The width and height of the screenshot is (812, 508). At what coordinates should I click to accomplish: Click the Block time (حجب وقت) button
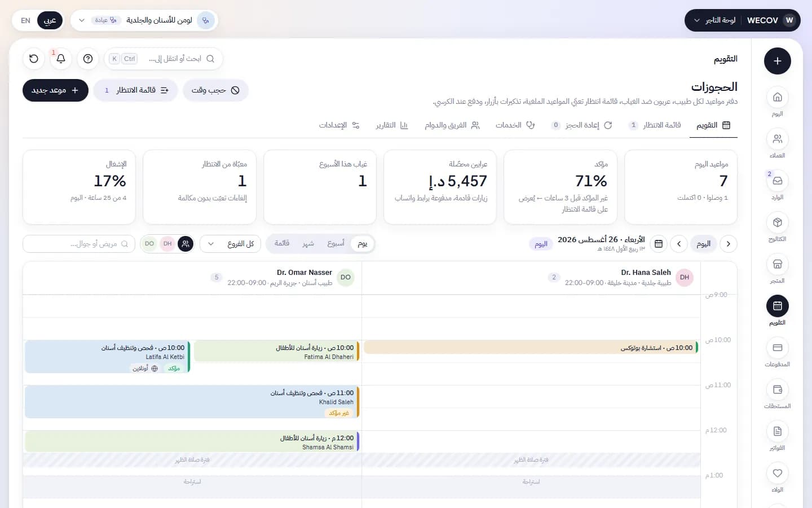click(x=215, y=90)
